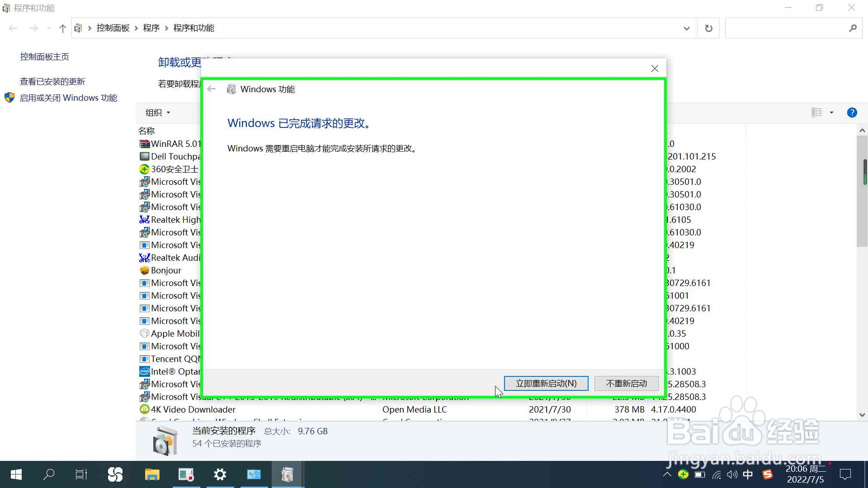Click the 378 MB size cell
Screen dimensions: 868x488
(x=629, y=409)
